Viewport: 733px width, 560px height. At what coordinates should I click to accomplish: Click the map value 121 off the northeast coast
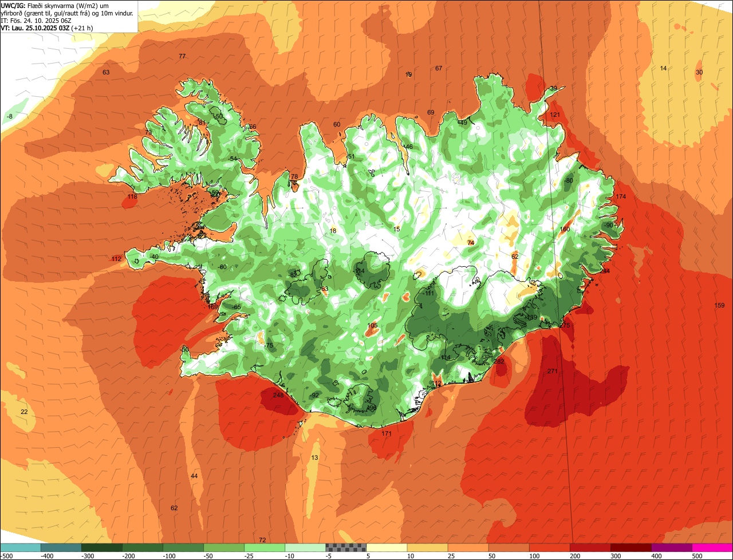click(x=555, y=115)
